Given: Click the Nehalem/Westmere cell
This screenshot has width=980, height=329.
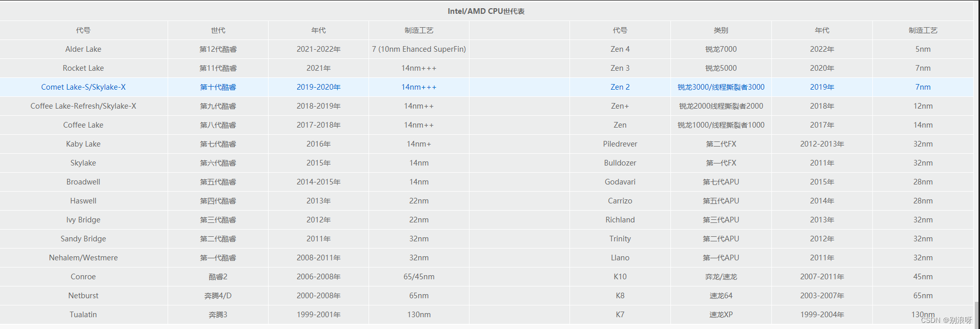Looking at the screenshot, I should click(x=83, y=258).
